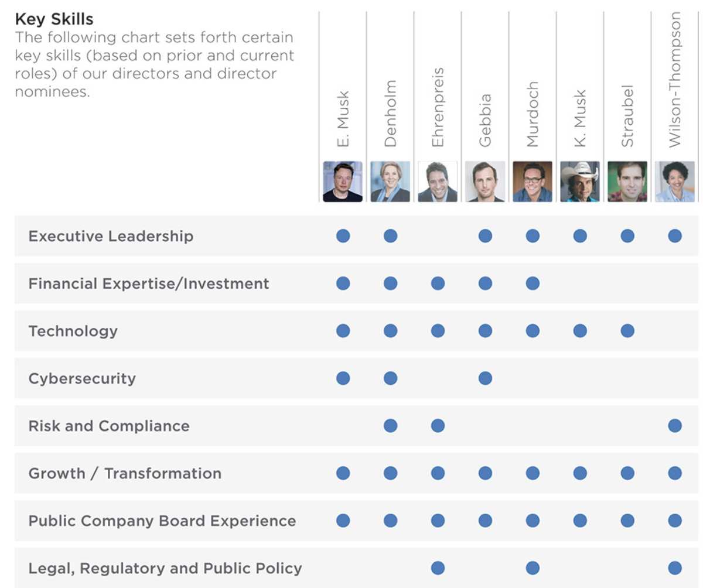Select the Growth / Transformation row label
Screen dimensions: 703x588
pos(125,473)
